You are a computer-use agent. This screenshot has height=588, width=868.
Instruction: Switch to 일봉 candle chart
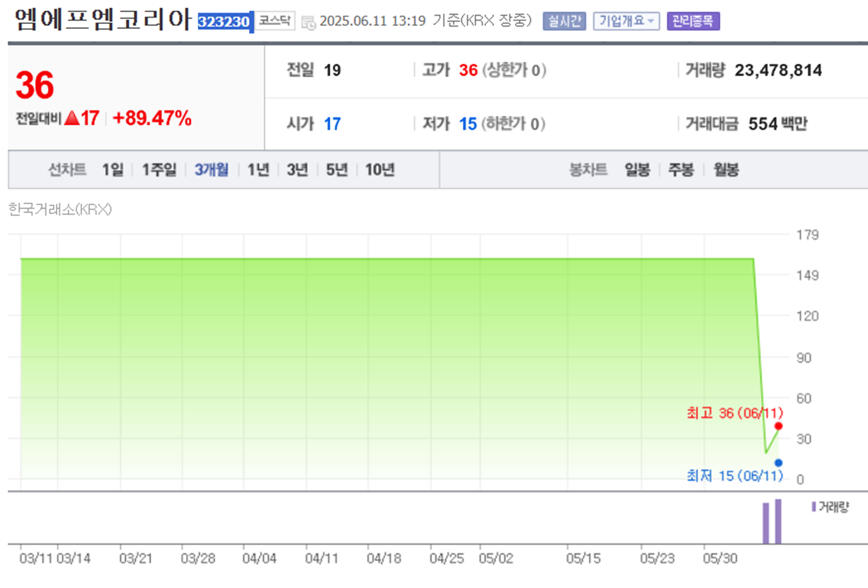(637, 170)
